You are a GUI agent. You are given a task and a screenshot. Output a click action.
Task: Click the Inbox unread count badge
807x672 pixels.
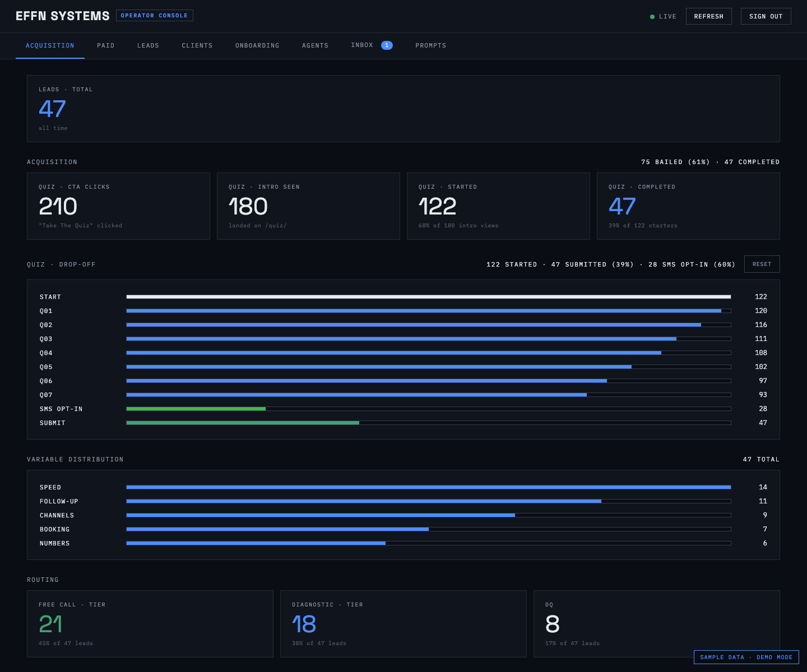click(x=387, y=45)
